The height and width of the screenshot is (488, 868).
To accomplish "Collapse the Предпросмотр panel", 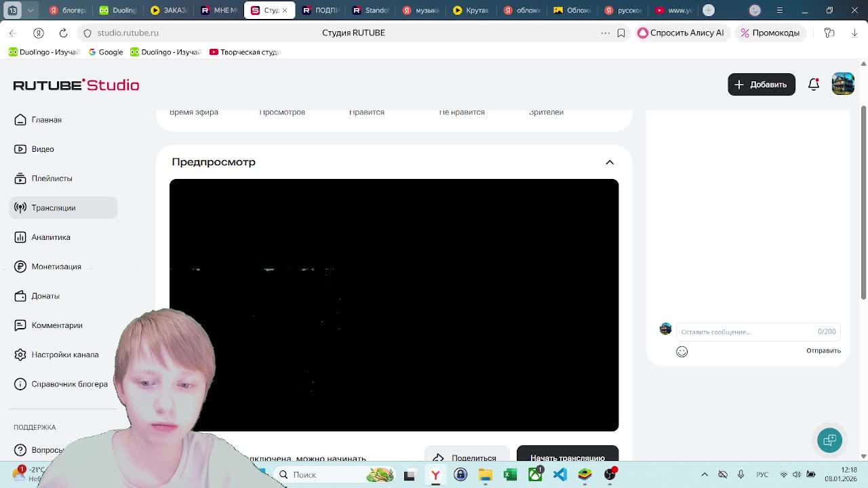I will coord(610,163).
